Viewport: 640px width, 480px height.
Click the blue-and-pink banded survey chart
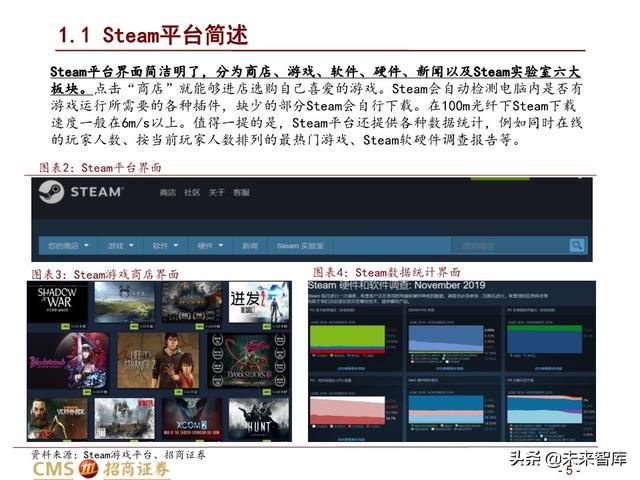pos(446,410)
